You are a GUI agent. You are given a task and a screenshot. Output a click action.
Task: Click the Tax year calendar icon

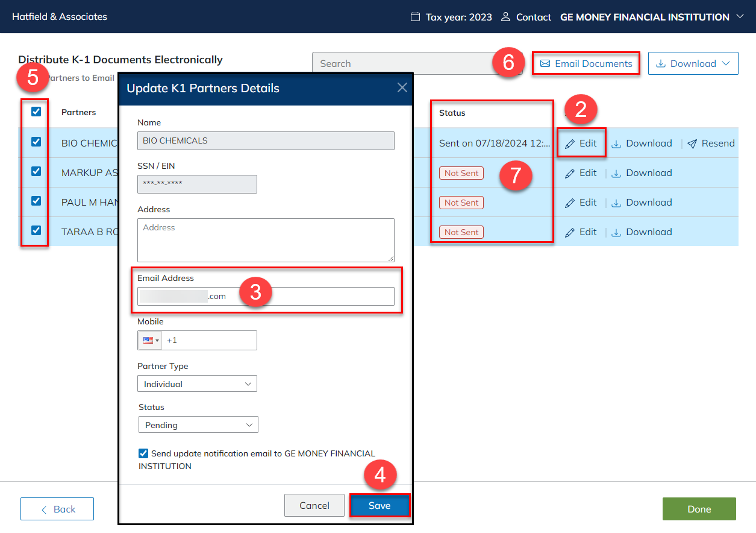tap(415, 17)
